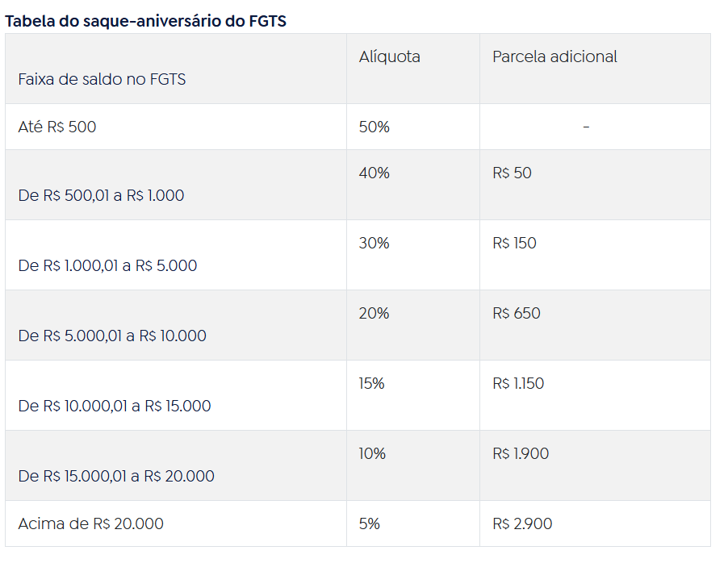Click the 'R$ 2.900' parcela adicional value

click(x=522, y=523)
